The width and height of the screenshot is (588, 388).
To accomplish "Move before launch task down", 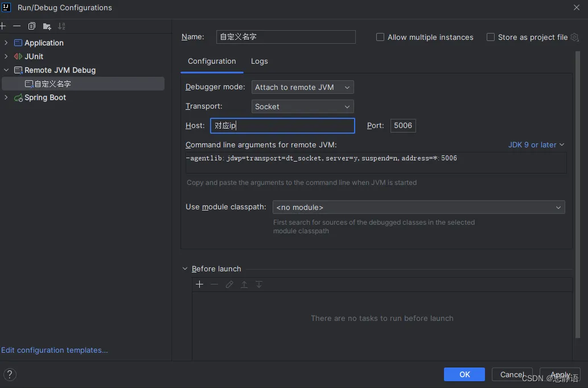I will point(259,284).
